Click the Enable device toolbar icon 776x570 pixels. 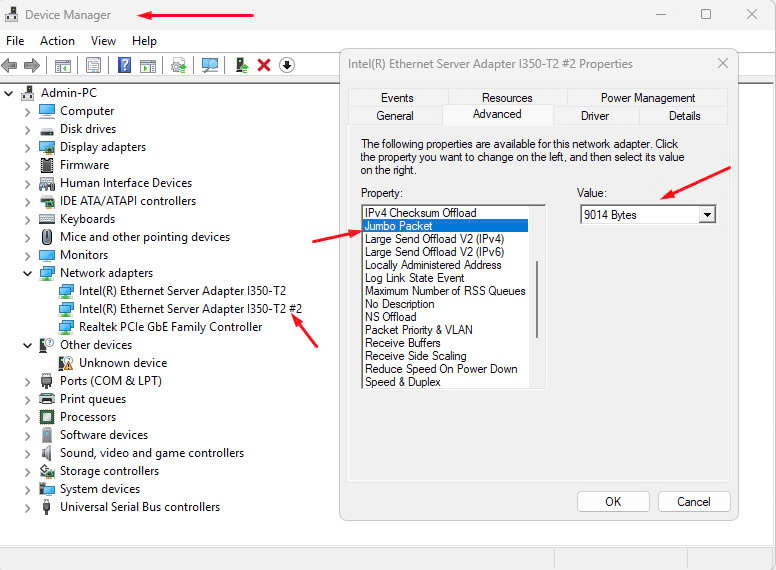242,65
